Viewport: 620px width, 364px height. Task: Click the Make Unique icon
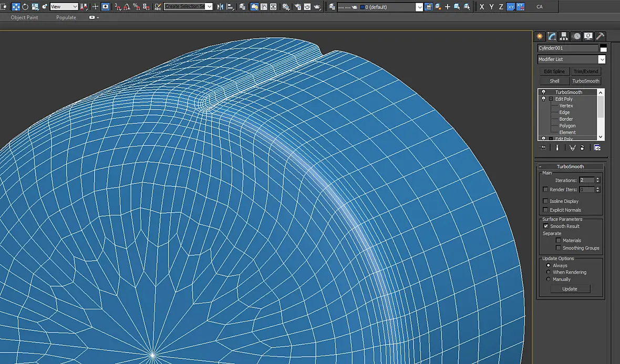[573, 148]
